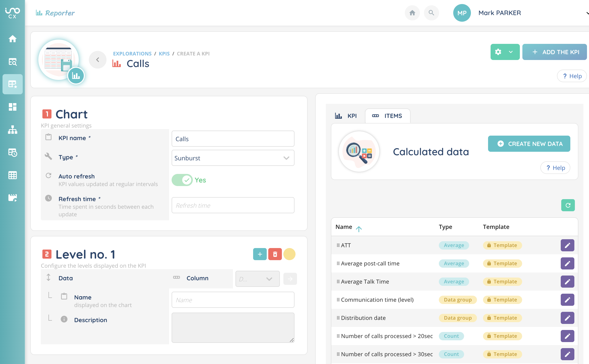Click the home icon in left sidebar
This screenshot has width=589, height=364.
point(12,39)
